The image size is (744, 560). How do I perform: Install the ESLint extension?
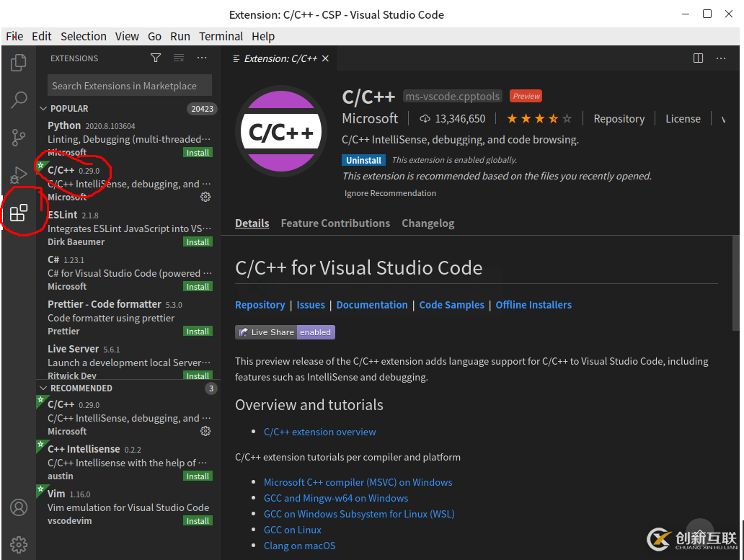[x=198, y=242]
